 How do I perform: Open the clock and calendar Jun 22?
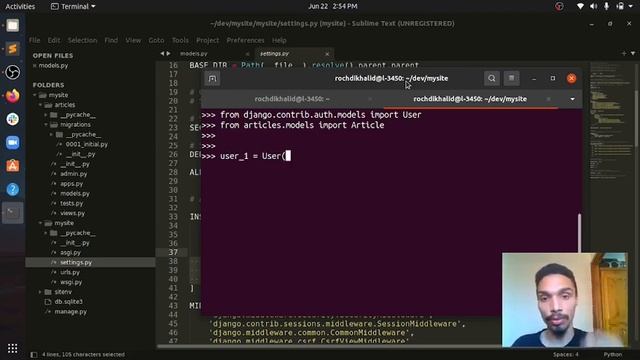click(333, 6)
